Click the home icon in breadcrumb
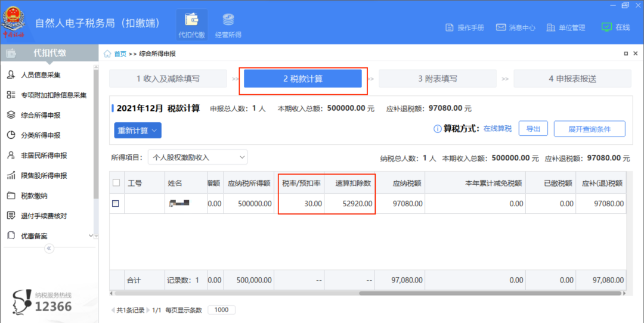644x323 pixels. [107, 54]
